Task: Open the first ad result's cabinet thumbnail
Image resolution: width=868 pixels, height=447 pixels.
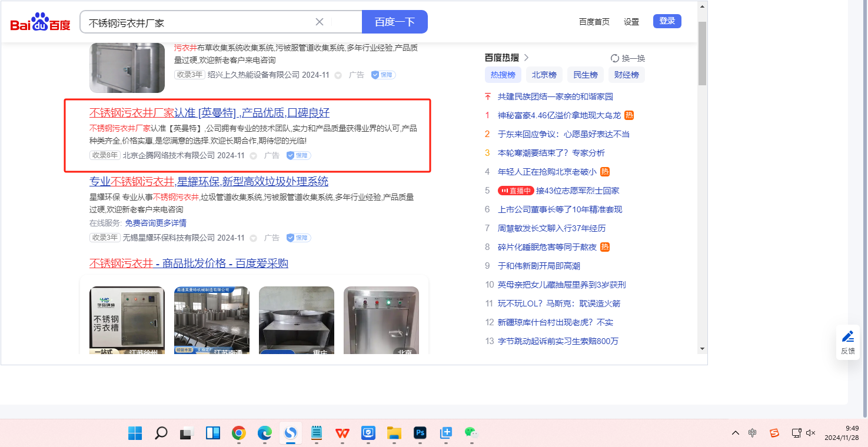Action: tap(127, 68)
